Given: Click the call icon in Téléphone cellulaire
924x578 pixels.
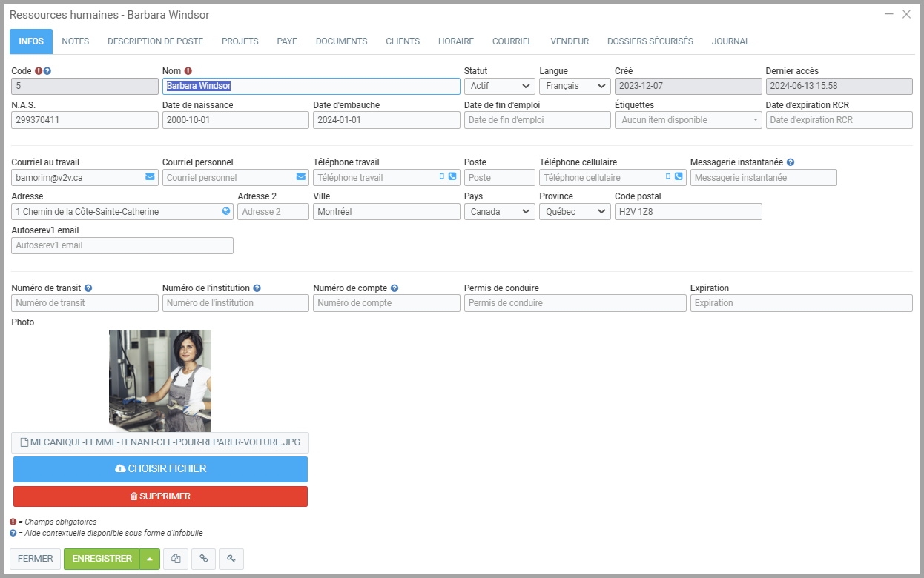Looking at the screenshot, I should click(x=678, y=177).
